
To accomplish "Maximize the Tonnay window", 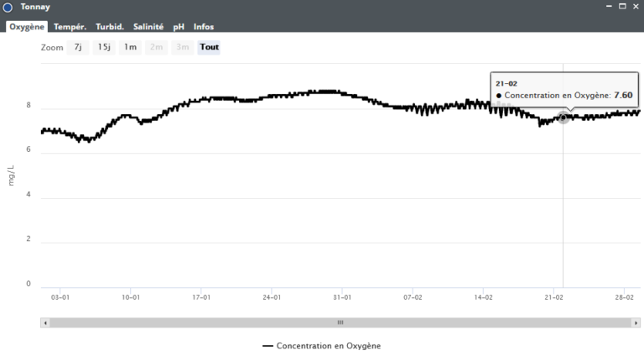I will coord(621,7).
